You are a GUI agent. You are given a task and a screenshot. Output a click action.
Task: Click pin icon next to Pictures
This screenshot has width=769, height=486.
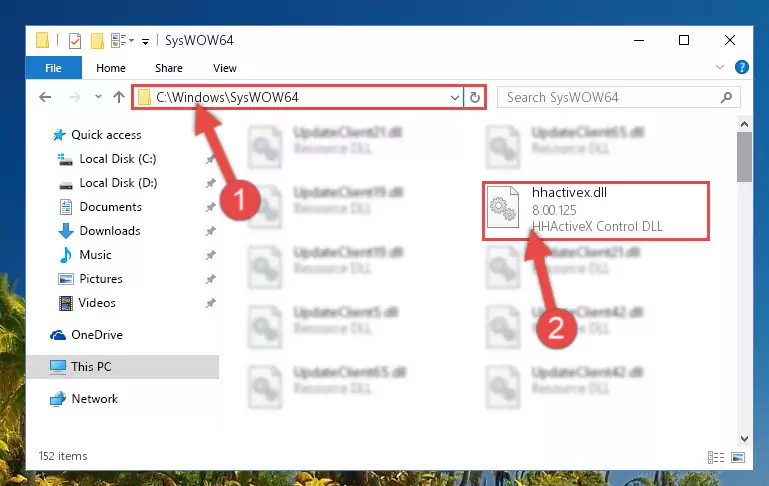(210, 279)
